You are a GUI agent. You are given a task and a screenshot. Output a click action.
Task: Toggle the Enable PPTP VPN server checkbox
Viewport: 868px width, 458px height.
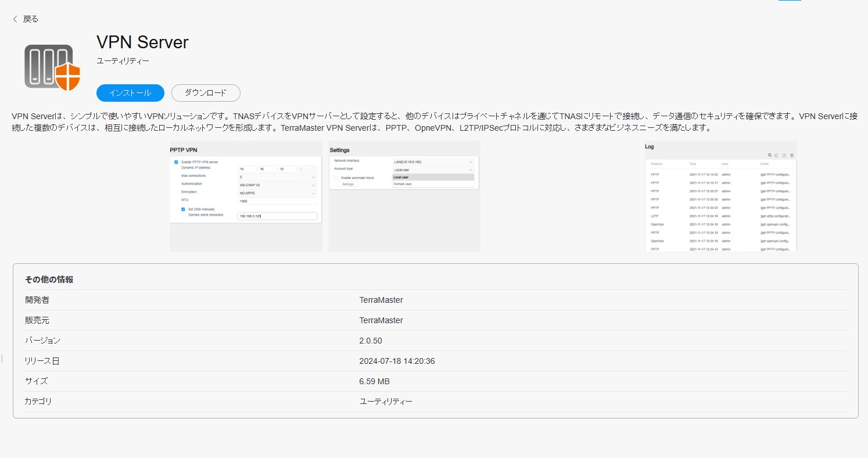point(177,162)
